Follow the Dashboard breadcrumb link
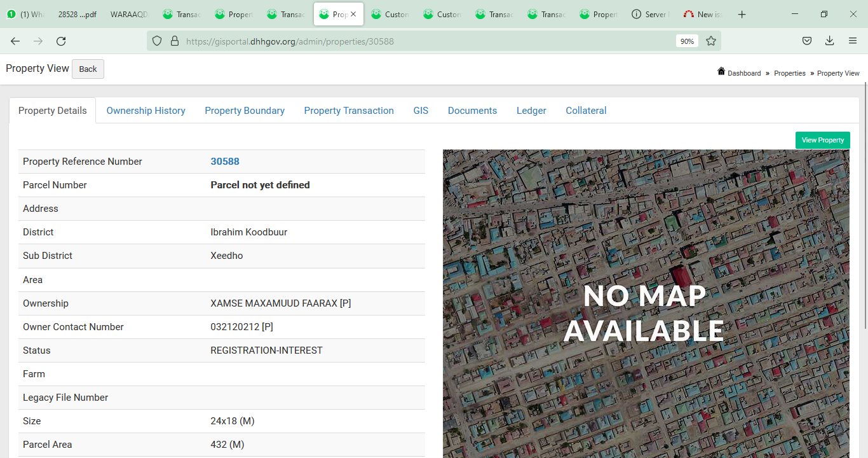Screen dimensions: 868x458 (x=744, y=73)
